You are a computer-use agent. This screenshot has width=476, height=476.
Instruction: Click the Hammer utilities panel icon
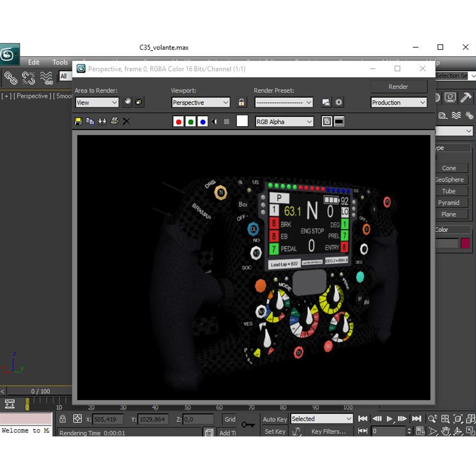click(466, 97)
